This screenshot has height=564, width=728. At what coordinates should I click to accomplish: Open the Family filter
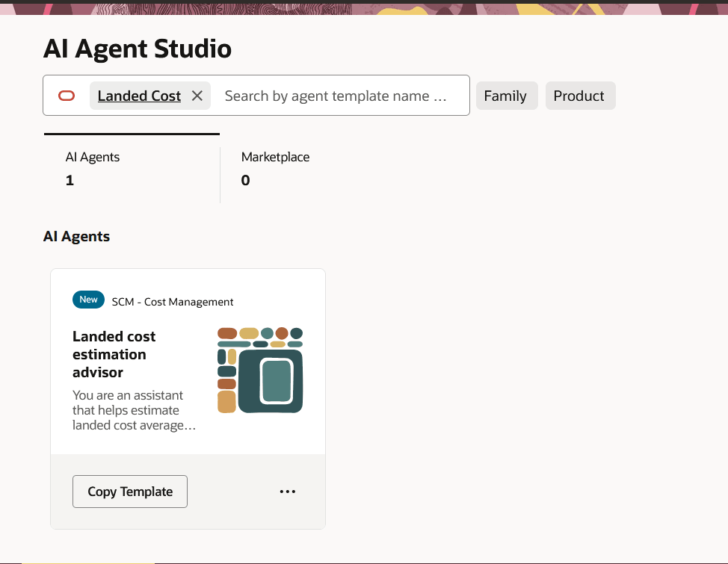506,96
